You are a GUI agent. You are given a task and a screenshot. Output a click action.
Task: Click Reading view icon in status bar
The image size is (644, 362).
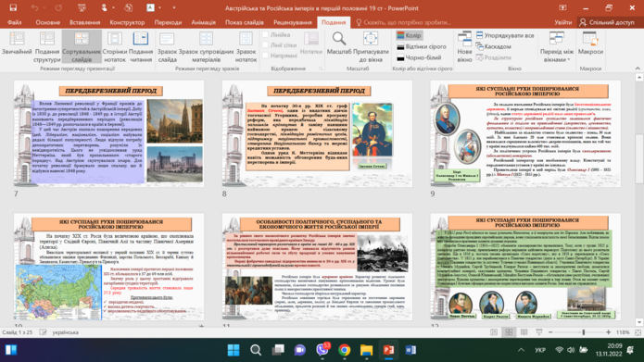click(x=524, y=332)
